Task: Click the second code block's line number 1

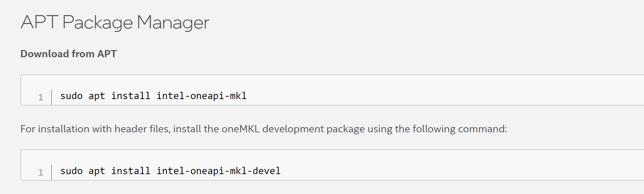Action: [x=41, y=172]
